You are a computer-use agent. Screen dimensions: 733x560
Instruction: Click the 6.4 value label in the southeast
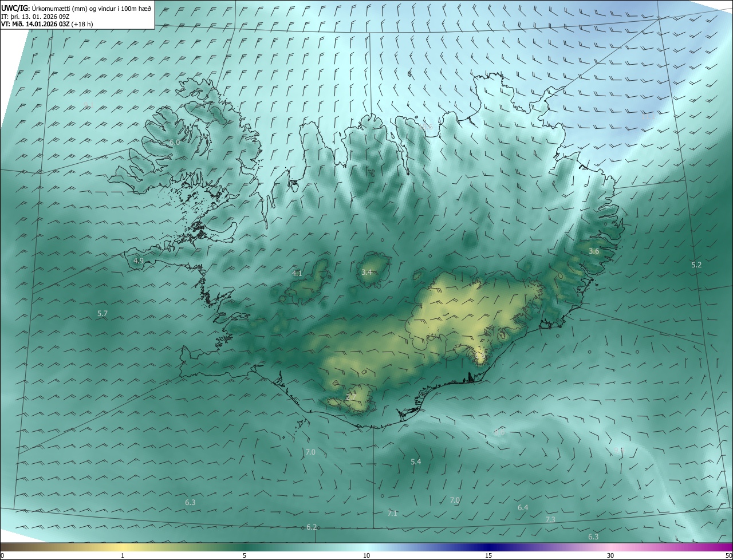tap(523, 507)
